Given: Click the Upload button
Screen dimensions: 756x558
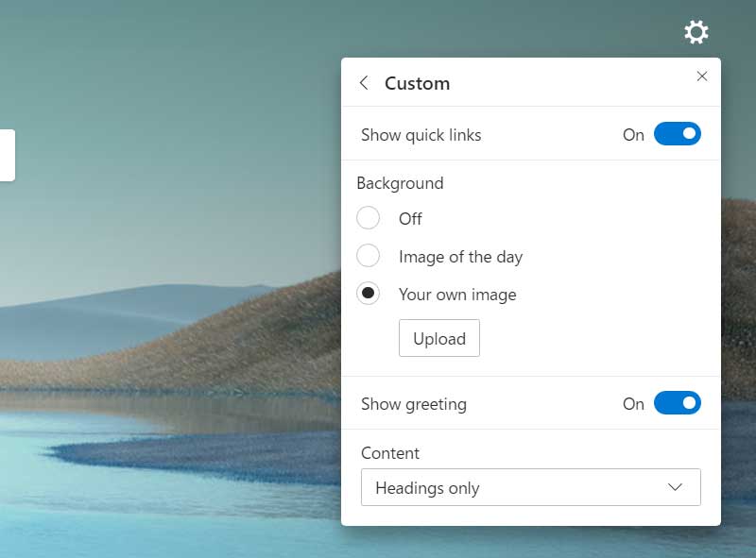Looking at the screenshot, I should pyautogui.click(x=439, y=338).
